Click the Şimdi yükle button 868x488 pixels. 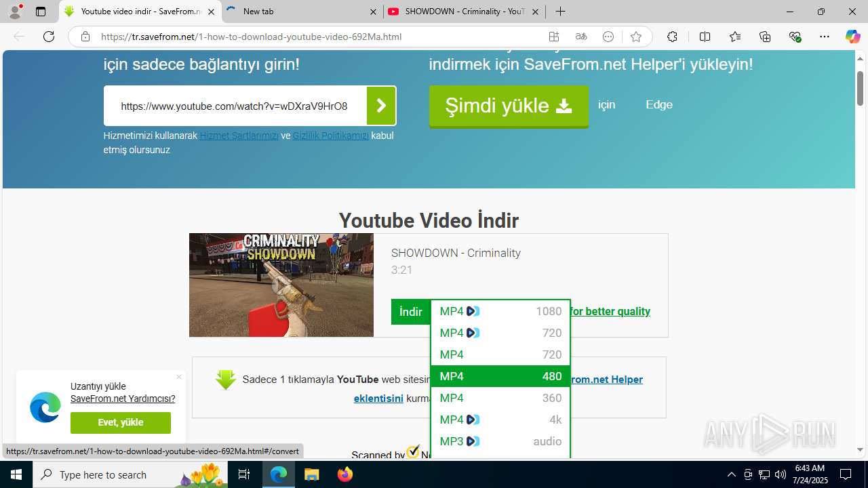pyautogui.click(x=509, y=106)
